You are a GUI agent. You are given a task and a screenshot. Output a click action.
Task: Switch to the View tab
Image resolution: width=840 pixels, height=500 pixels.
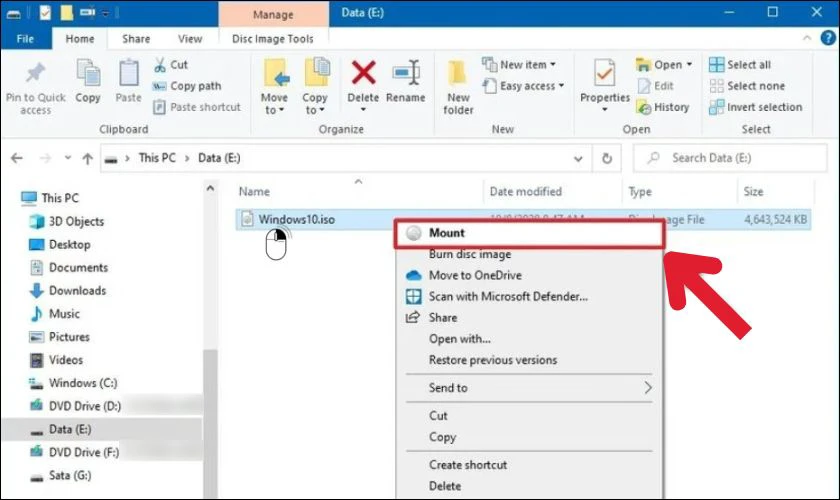point(190,39)
